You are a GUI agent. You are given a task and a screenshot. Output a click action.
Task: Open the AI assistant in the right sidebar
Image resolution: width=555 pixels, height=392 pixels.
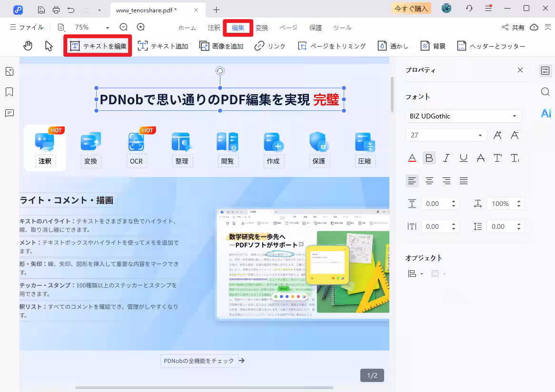pyautogui.click(x=545, y=113)
